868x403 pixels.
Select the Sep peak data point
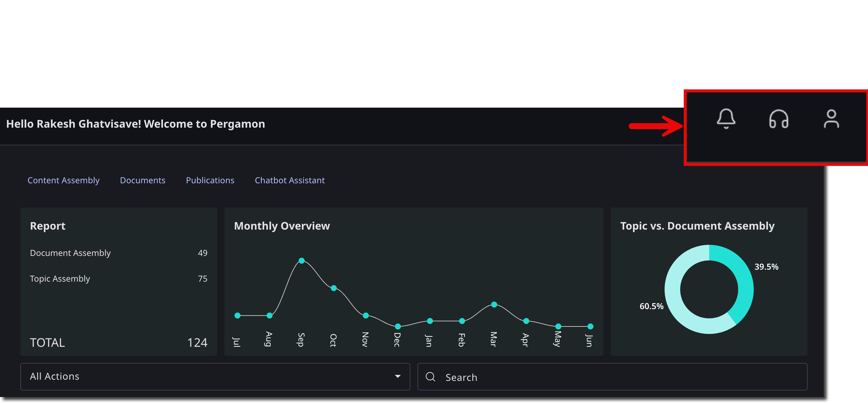point(301,261)
